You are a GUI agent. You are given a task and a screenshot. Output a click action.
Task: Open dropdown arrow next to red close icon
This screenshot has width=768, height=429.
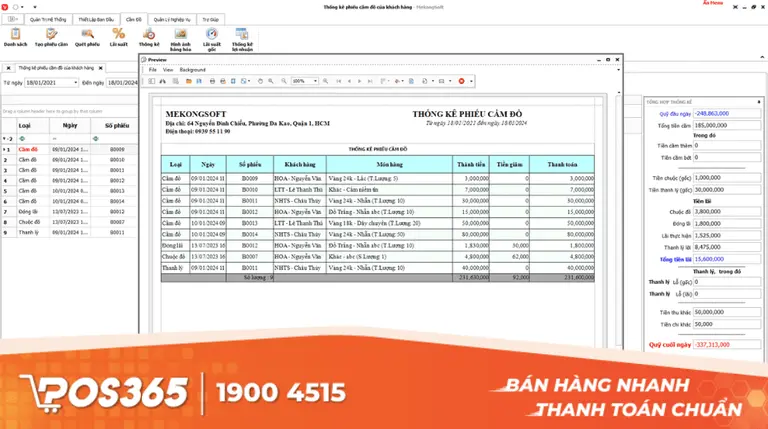pos(471,81)
